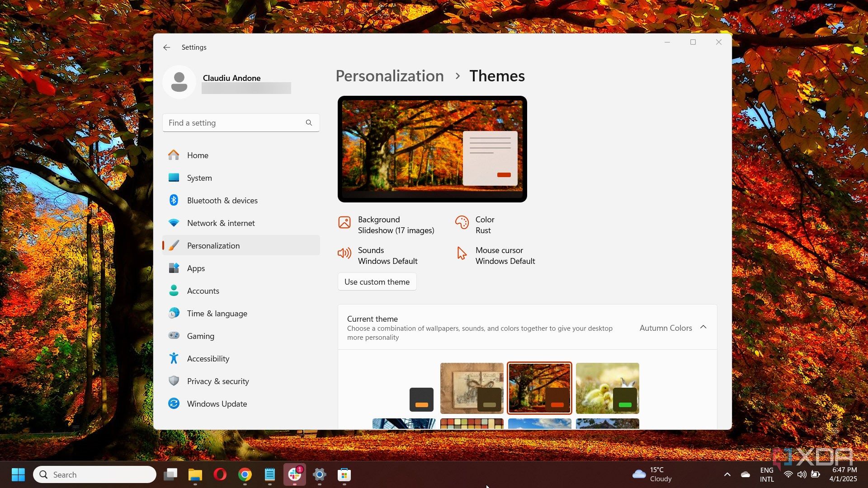
Task: Click the Settings gear in taskbar
Action: pyautogui.click(x=320, y=474)
